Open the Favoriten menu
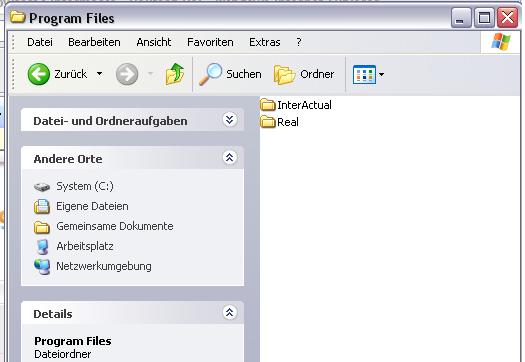 (x=210, y=42)
